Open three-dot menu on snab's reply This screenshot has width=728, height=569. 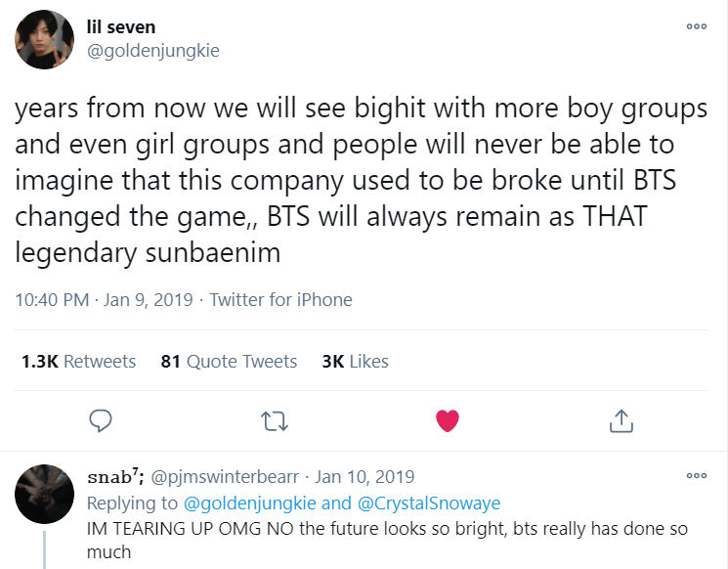(696, 476)
